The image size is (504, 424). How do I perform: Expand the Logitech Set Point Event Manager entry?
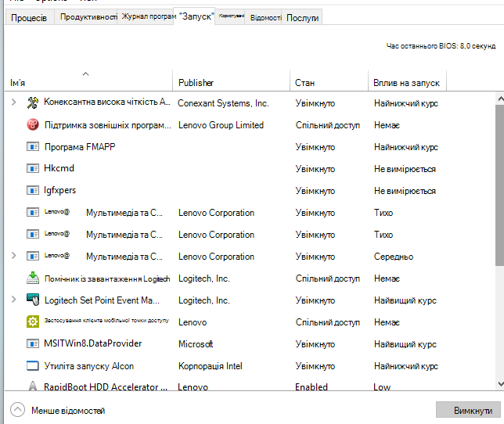13,300
